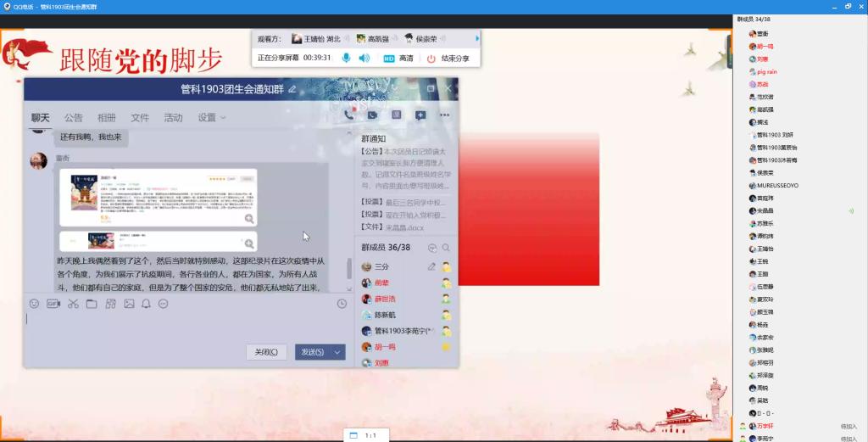The width and height of the screenshot is (868, 442).
Task: Switch to the 文件 tab
Action: click(x=140, y=118)
